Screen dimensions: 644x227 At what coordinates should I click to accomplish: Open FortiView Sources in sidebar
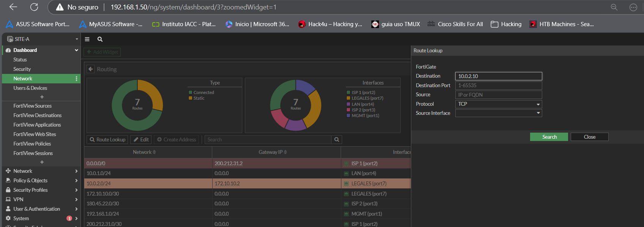click(x=32, y=106)
